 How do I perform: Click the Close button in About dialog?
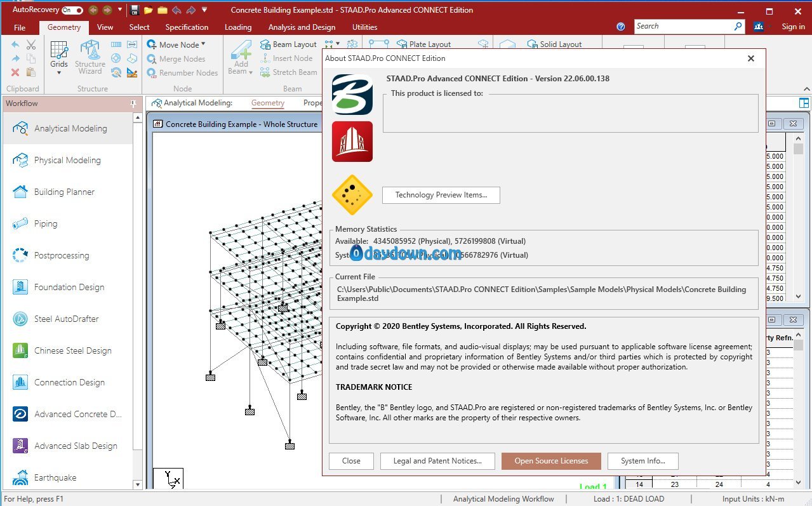pos(351,461)
